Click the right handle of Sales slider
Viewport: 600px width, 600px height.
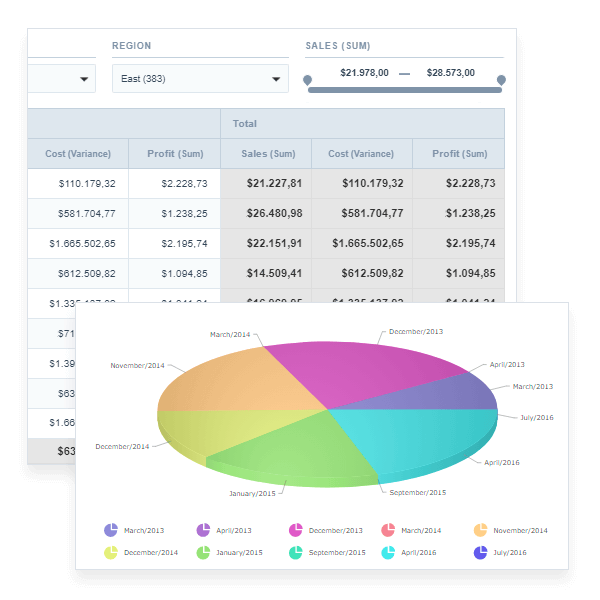501,80
